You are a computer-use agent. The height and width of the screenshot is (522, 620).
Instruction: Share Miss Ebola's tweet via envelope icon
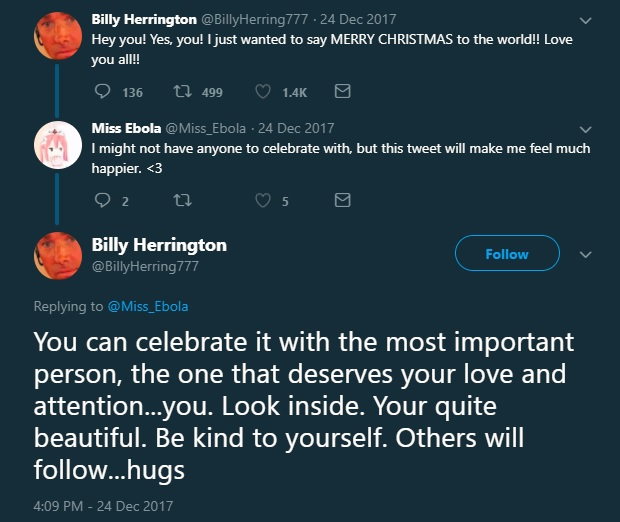click(x=342, y=200)
